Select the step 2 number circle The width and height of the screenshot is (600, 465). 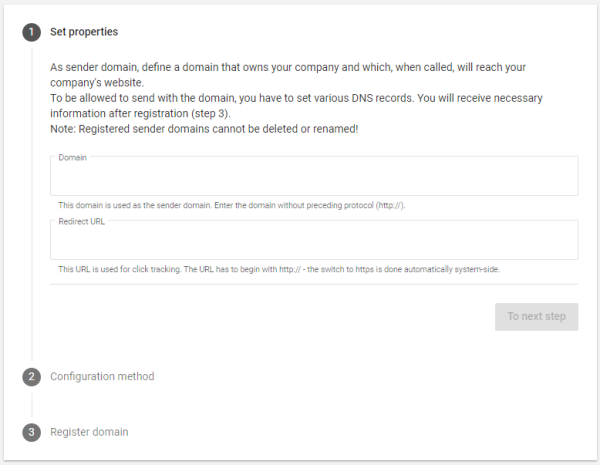(31, 377)
